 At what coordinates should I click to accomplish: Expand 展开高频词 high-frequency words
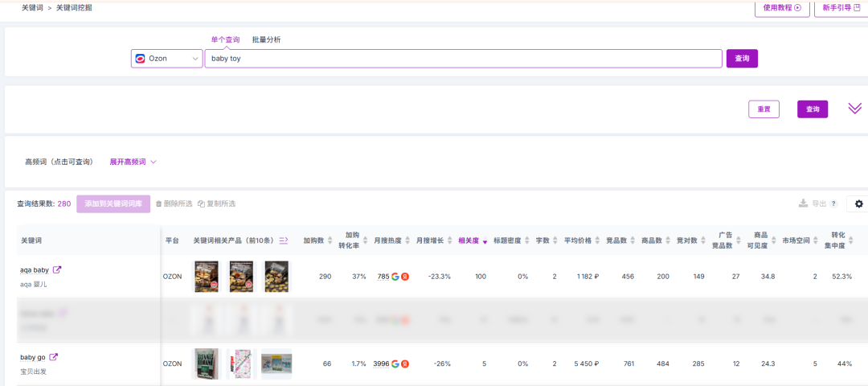(x=133, y=162)
